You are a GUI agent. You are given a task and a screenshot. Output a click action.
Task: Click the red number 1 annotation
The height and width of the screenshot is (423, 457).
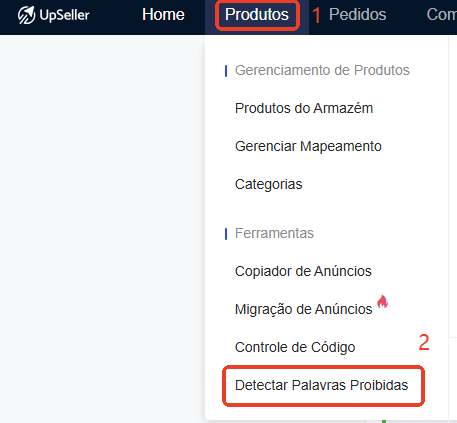[x=316, y=15]
